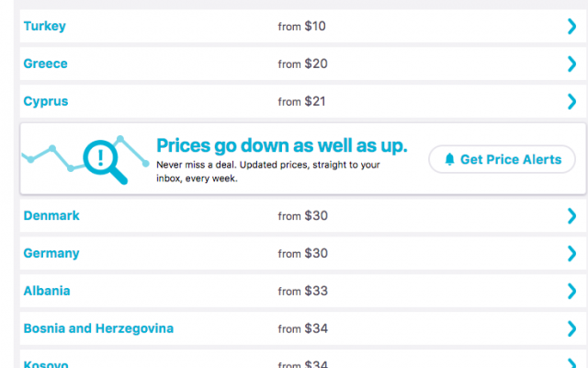Open the Germany destination link
Viewport: 588px width, 368px height.
pyautogui.click(x=51, y=254)
